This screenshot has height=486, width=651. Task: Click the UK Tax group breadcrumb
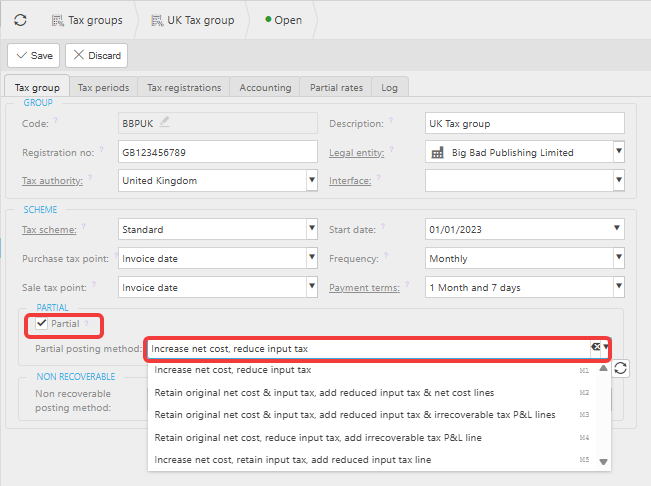click(193, 20)
